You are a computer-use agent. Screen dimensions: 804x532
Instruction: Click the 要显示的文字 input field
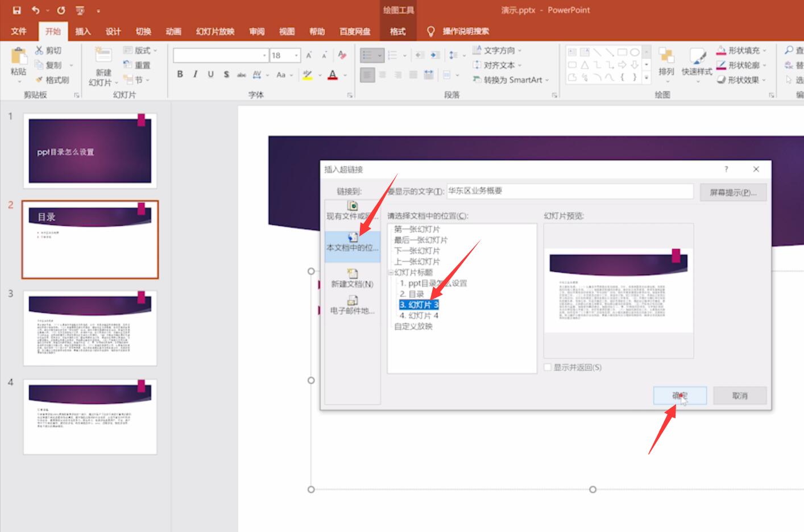pyautogui.click(x=570, y=191)
